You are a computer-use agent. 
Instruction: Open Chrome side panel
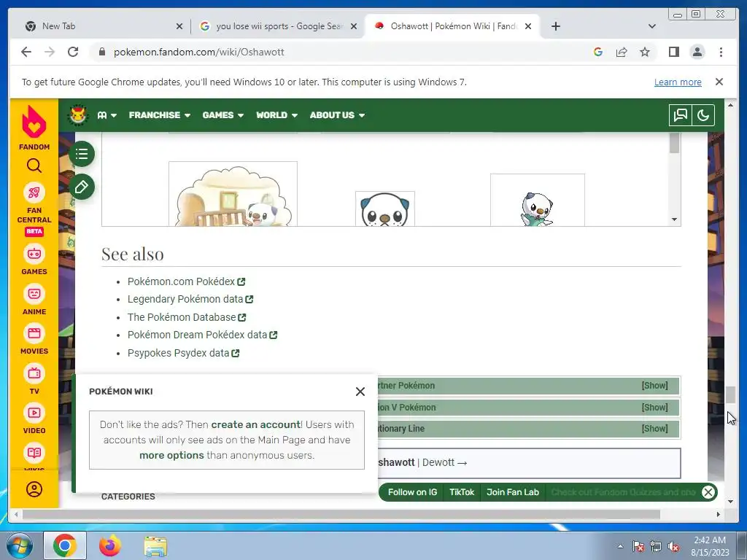[673, 52]
